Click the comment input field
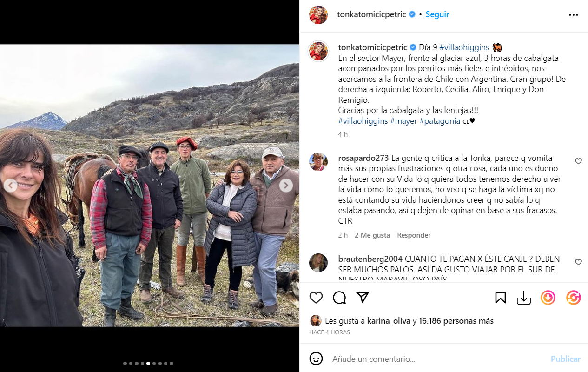This screenshot has width=588, height=372. click(437, 359)
